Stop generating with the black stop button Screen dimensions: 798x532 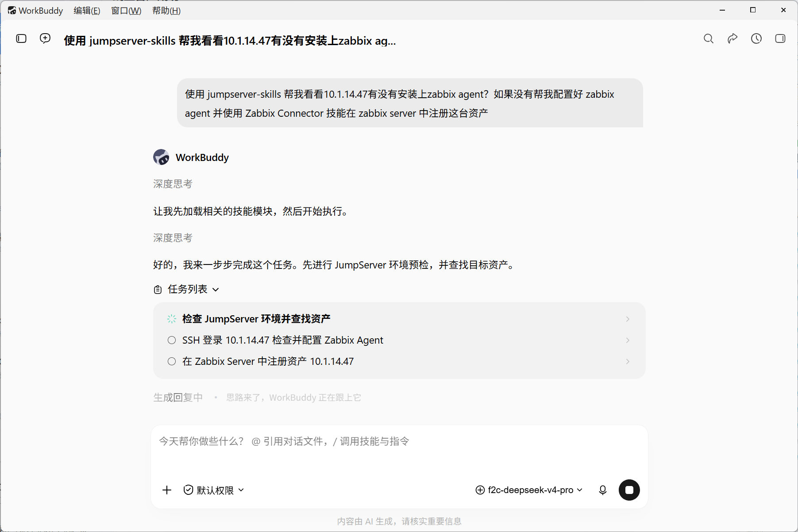click(629, 490)
